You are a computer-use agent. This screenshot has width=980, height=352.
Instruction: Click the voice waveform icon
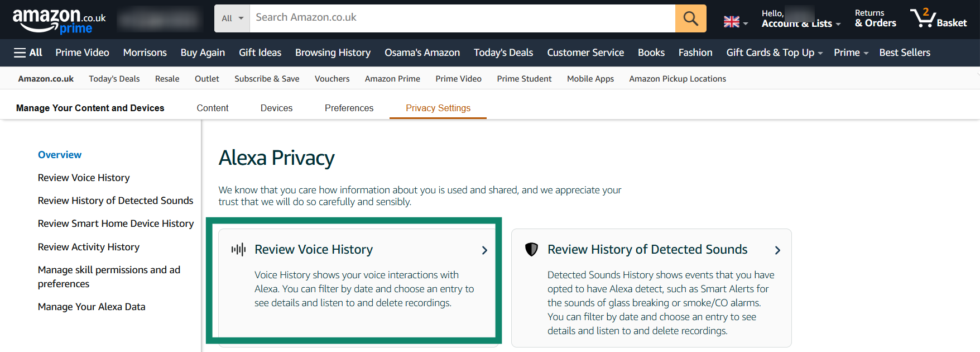click(238, 249)
